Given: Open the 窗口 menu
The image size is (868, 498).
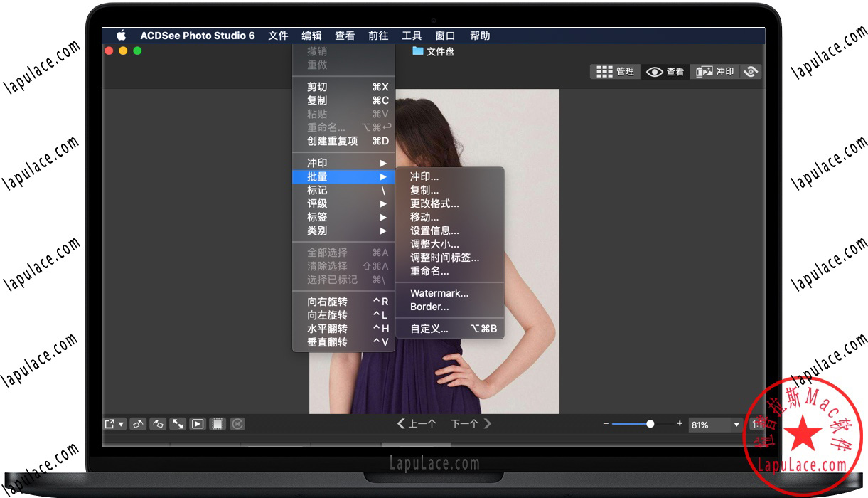Looking at the screenshot, I should (x=445, y=36).
